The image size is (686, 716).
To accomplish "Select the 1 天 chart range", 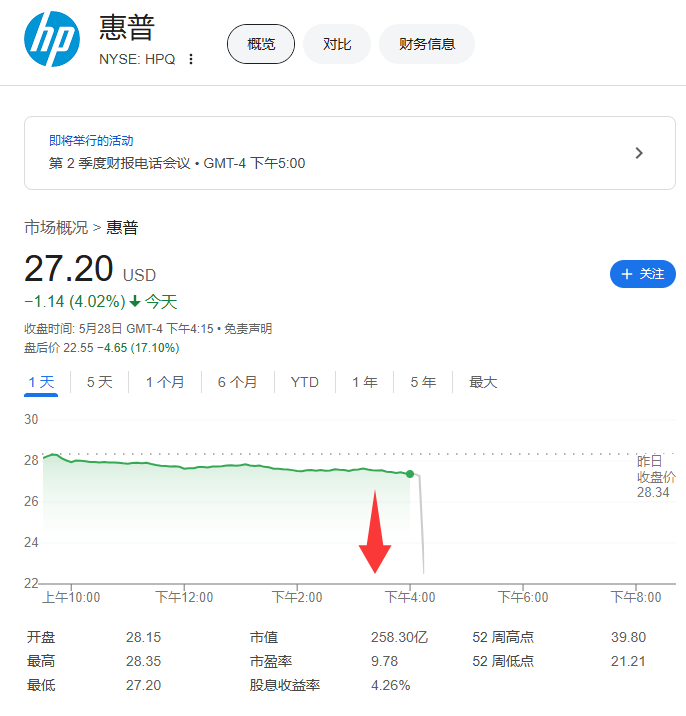I will (x=41, y=382).
